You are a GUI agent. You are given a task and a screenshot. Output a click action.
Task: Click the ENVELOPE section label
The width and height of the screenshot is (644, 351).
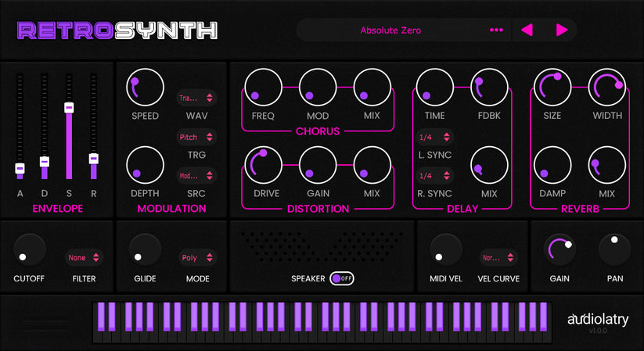(57, 209)
